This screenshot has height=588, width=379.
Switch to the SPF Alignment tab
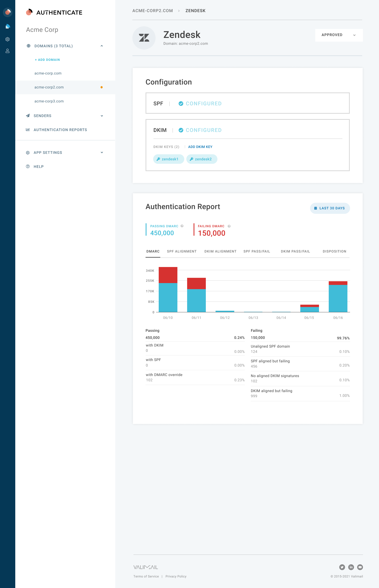(182, 251)
